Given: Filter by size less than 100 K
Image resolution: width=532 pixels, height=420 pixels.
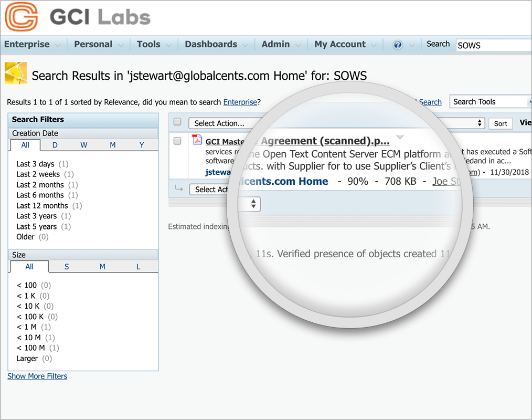Looking at the screenshot, I should 30,317.
